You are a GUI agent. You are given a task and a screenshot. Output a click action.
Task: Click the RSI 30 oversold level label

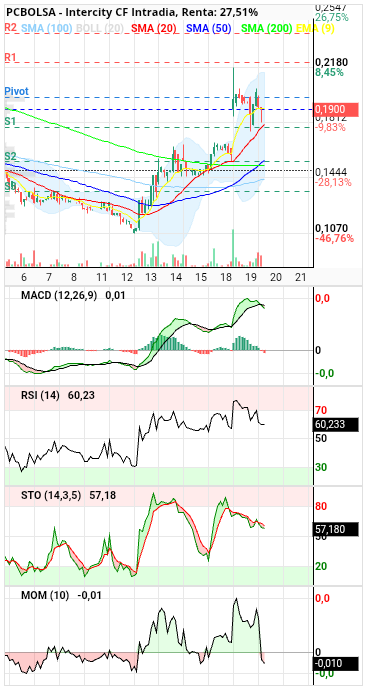point(321,467)
